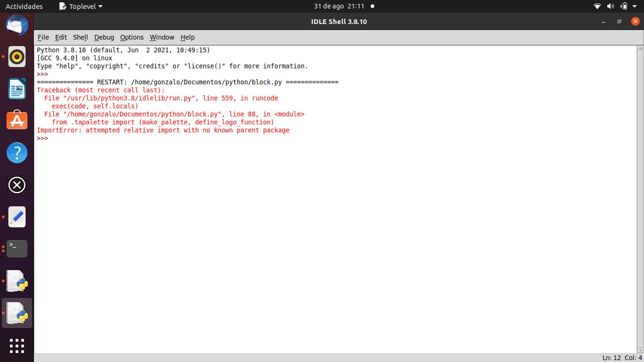Click the scrollbar up arrow

640,49
